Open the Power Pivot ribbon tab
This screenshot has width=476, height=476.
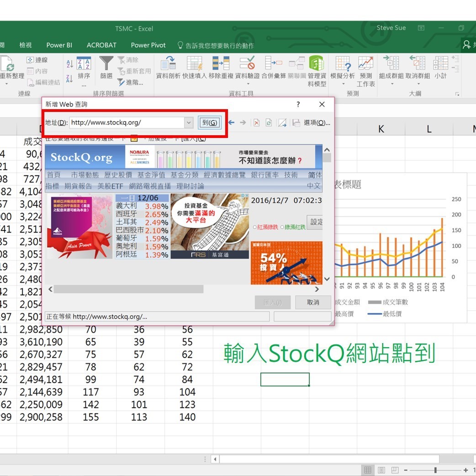pos(148,45)
